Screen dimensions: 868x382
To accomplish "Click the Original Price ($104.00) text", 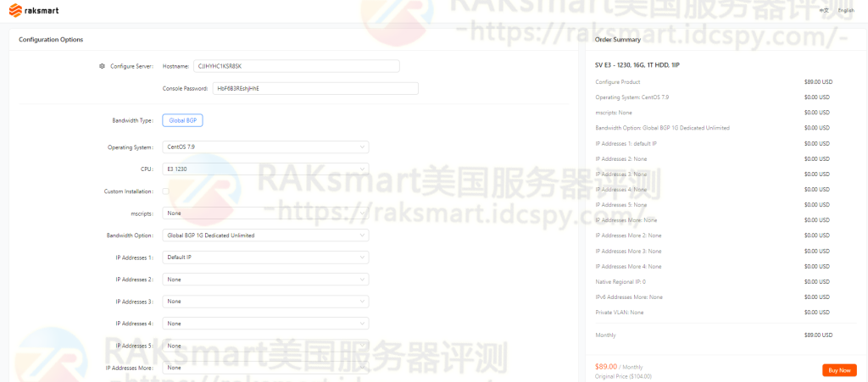I will tap(623, 376).
